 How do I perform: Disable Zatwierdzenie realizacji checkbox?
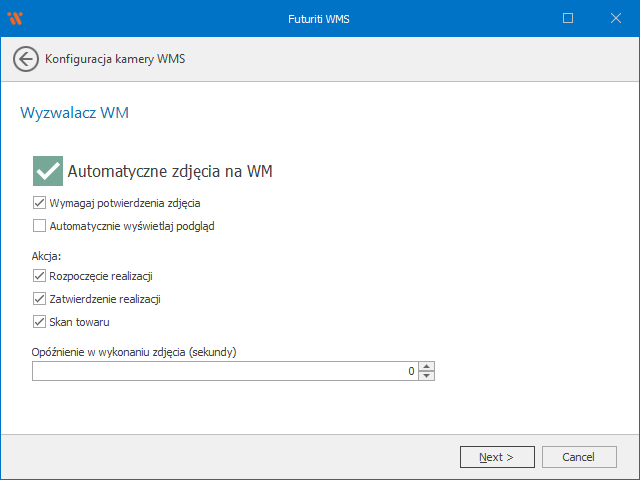coord(39,299)
